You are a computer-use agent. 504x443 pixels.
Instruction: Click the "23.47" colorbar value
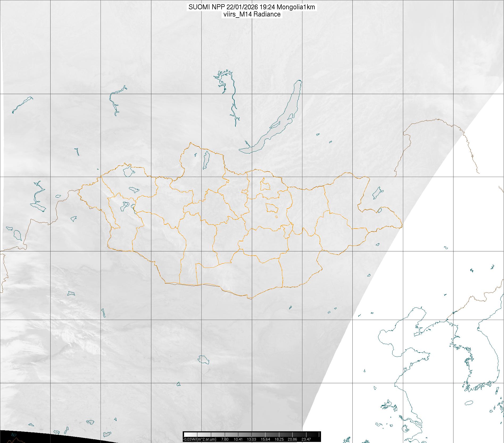306,439
